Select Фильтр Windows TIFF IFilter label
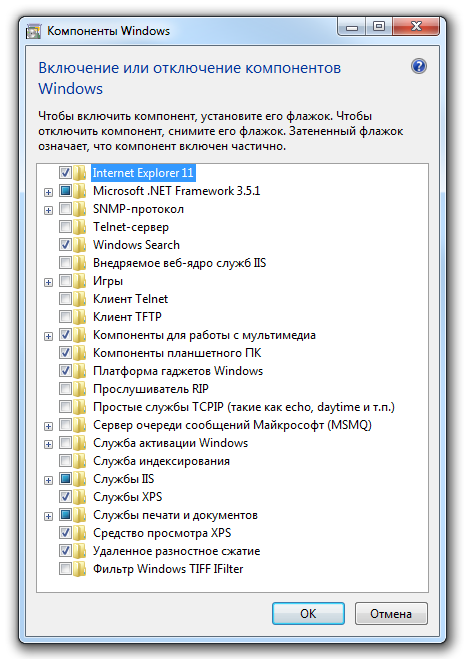The height and width of the screenshot is (659, 465). [168, 569]
